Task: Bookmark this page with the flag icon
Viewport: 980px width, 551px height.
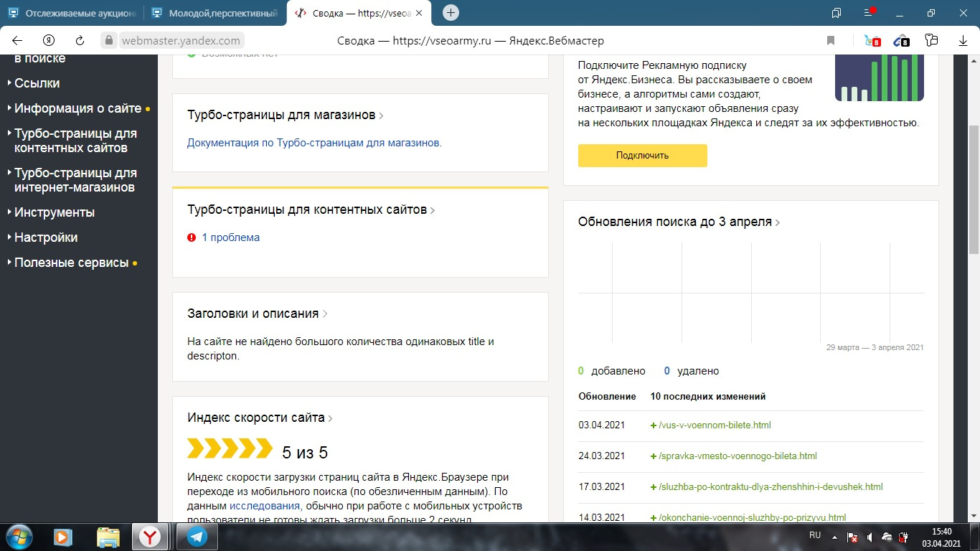Action: pyautogui.click(x=831, y=41)
